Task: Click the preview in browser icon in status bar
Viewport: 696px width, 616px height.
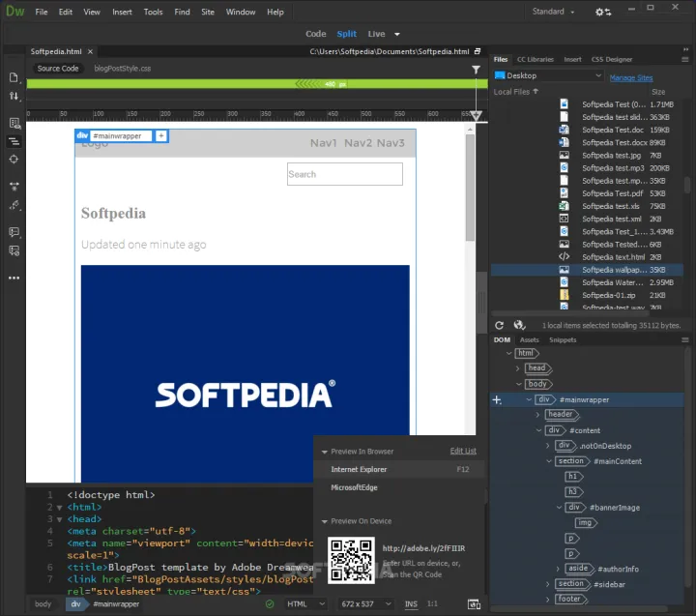Action: [x=474, y=604]
